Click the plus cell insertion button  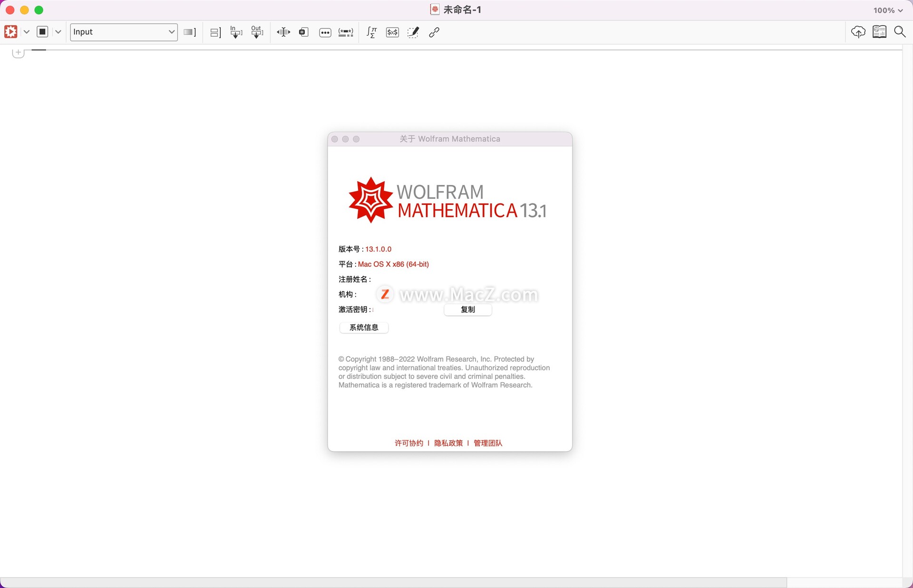point(18,53)
